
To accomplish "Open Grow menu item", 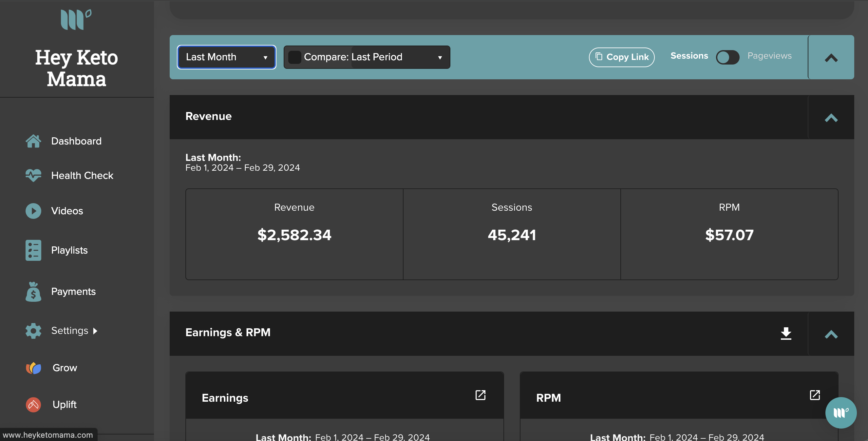I will coord(65,368).
